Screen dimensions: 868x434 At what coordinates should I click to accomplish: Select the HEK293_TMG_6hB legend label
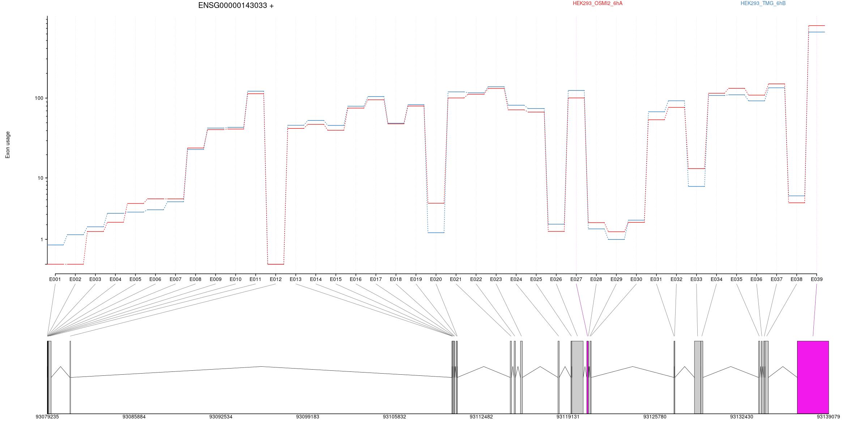click(x=763, y=3)
